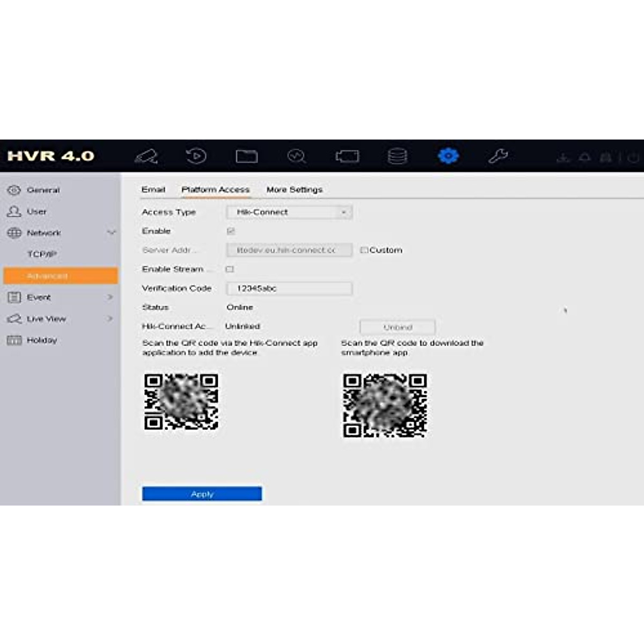This screenshot has width=644, height=644.
Task: Open the Smart Analysis search icon
Action: coord(296,156)
